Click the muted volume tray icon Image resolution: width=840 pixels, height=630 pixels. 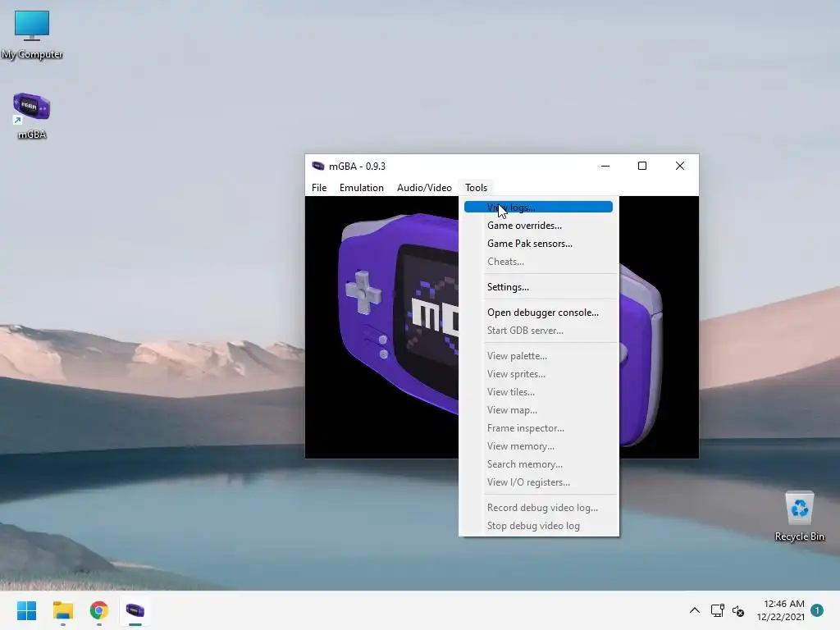tap(738, 610)
